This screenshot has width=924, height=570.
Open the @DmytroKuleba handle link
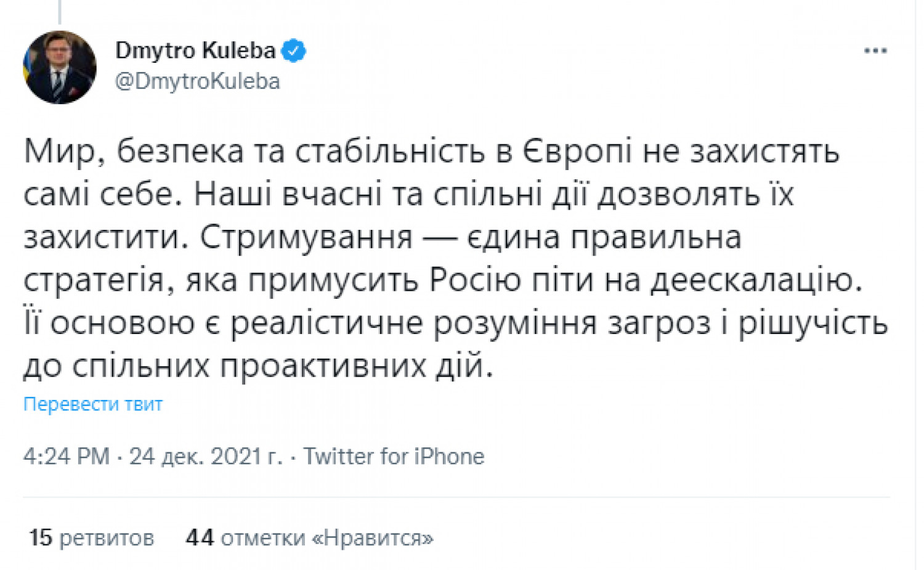pyautogui.click(x=197, y=81)
